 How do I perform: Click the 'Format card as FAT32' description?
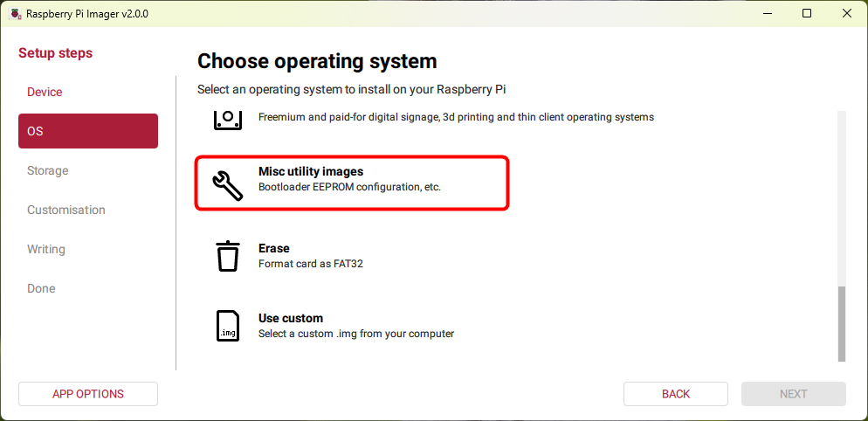(x=311, y=264)
